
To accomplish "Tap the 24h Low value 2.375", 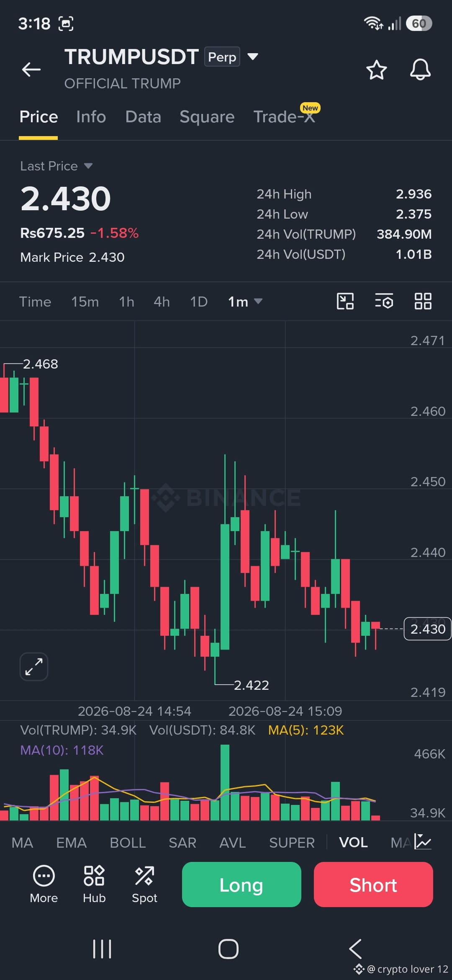I will (x=413, y=214).
